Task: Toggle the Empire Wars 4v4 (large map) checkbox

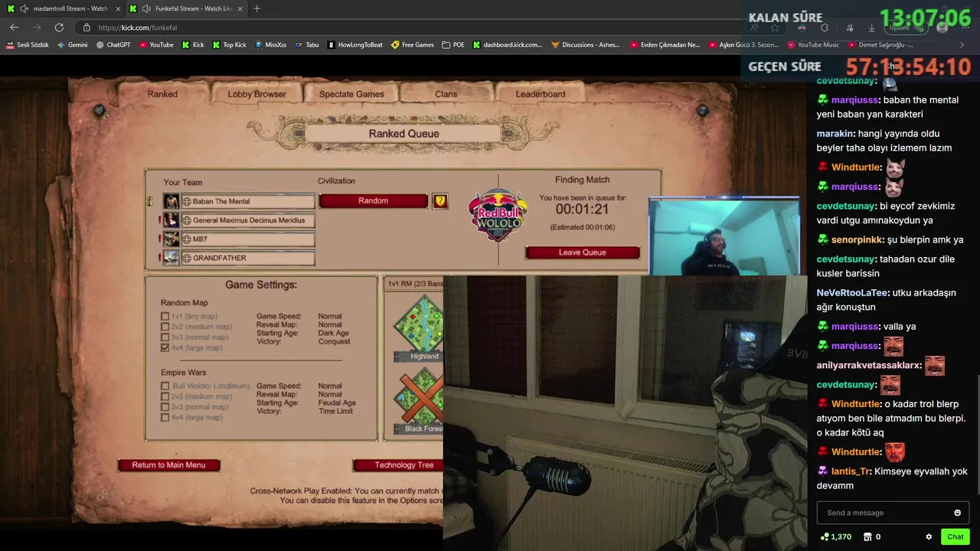Action: click(165, 417)
